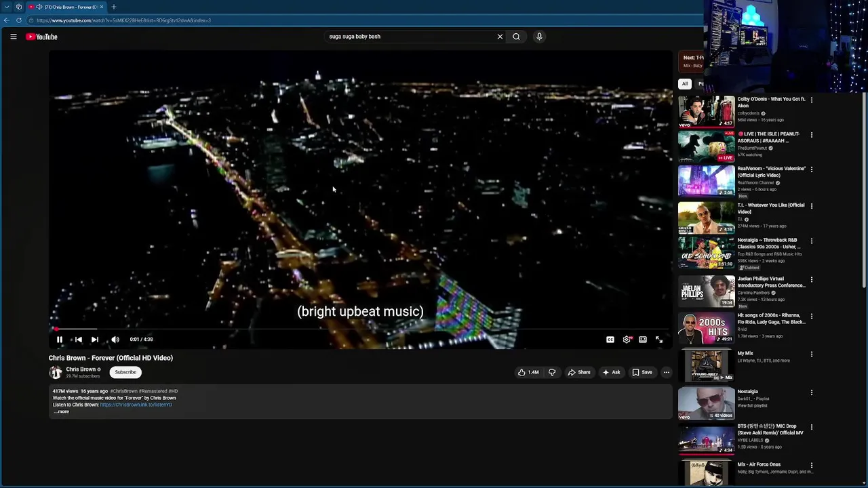Screen dimensions: 868x488
Task: Open T.I. Whatever You Like title
Action: tap(771, 208)
